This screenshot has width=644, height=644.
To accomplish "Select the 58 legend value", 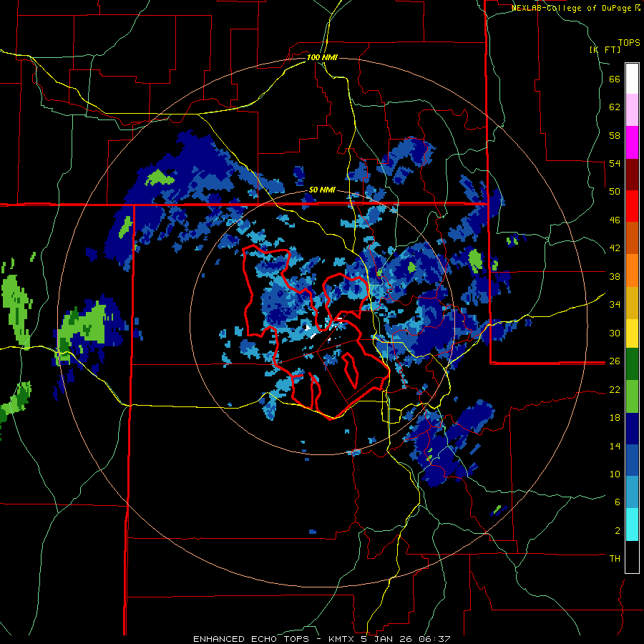I will tap(615, 135).
